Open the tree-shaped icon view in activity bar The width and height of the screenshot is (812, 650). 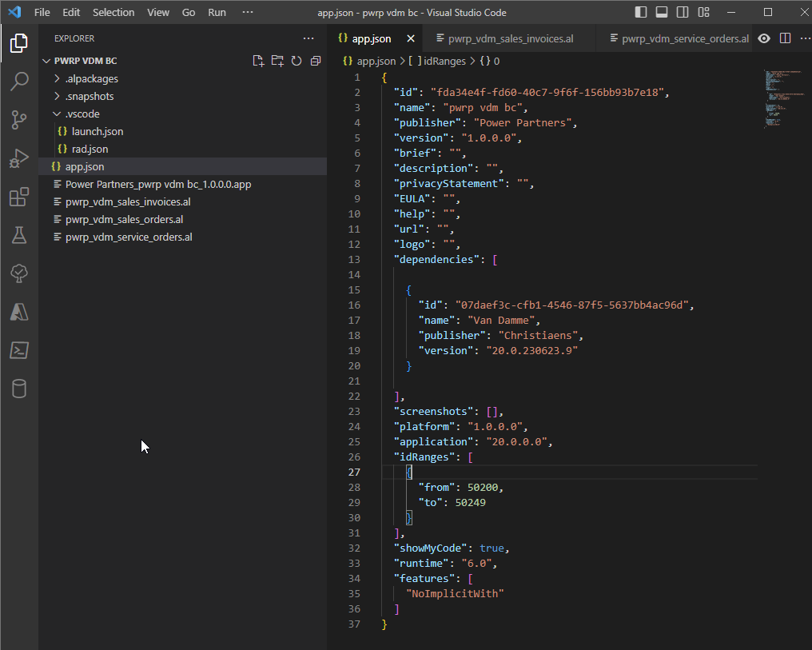(x=19, y=273)
